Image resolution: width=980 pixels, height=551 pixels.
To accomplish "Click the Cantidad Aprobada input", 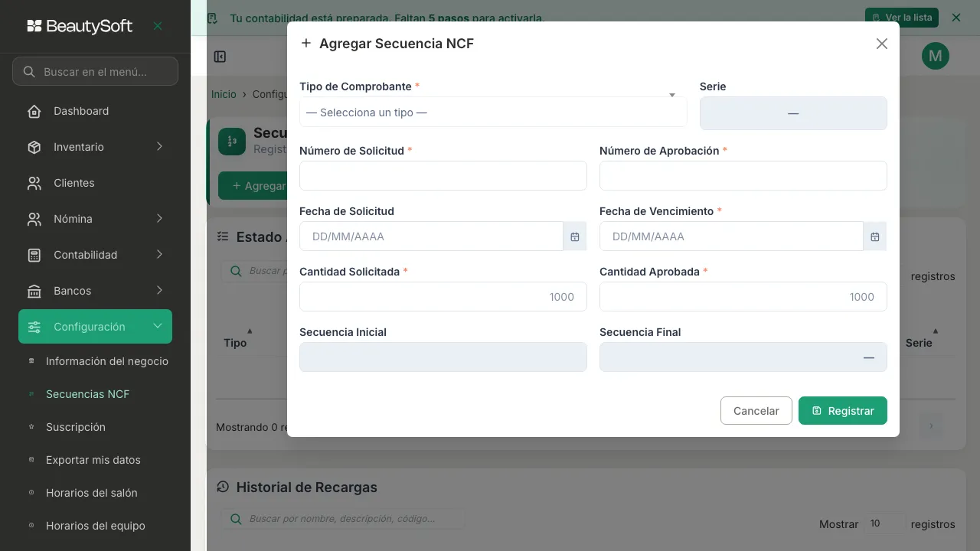I will coord(743,296).
